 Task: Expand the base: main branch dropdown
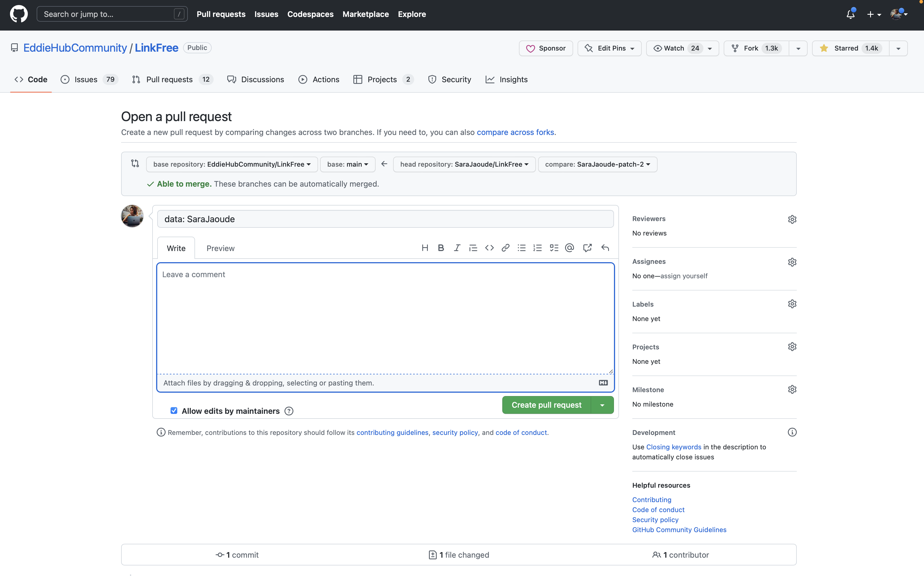(x=348, y=164)
